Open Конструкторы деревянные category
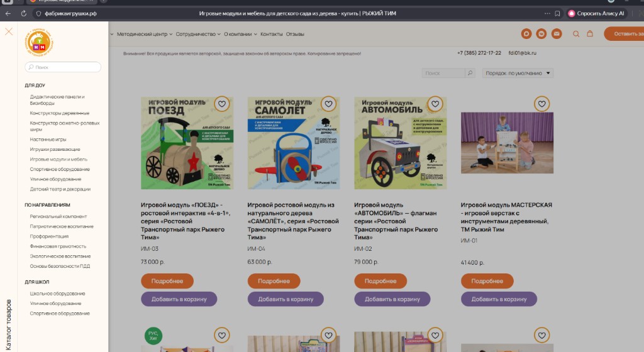 tap(60, 113)
